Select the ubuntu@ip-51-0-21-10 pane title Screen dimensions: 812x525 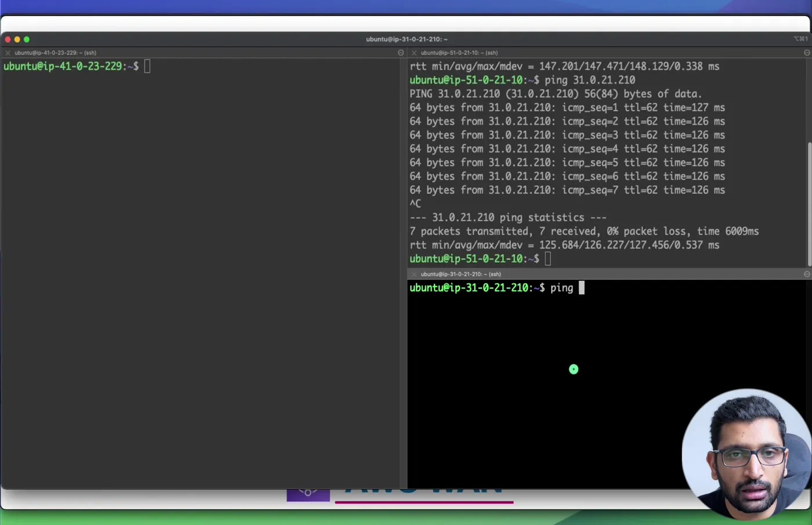coord(459,53)
